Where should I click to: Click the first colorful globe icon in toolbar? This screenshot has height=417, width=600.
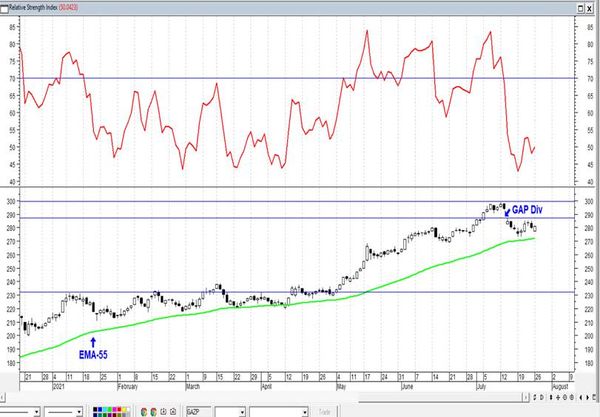pos(144,412)
